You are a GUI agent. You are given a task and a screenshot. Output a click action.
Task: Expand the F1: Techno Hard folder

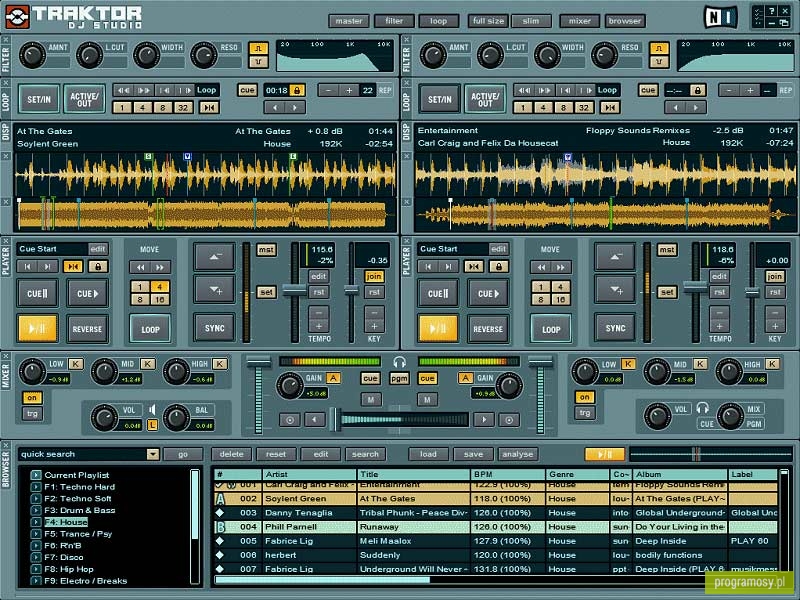(x=36, y=487)
